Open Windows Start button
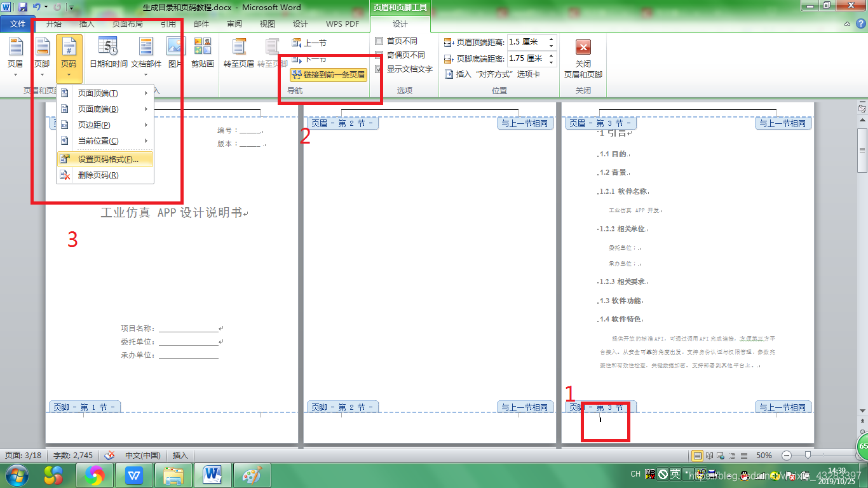The height and width of the screenshot is (488, 868). tap(17, 475)
